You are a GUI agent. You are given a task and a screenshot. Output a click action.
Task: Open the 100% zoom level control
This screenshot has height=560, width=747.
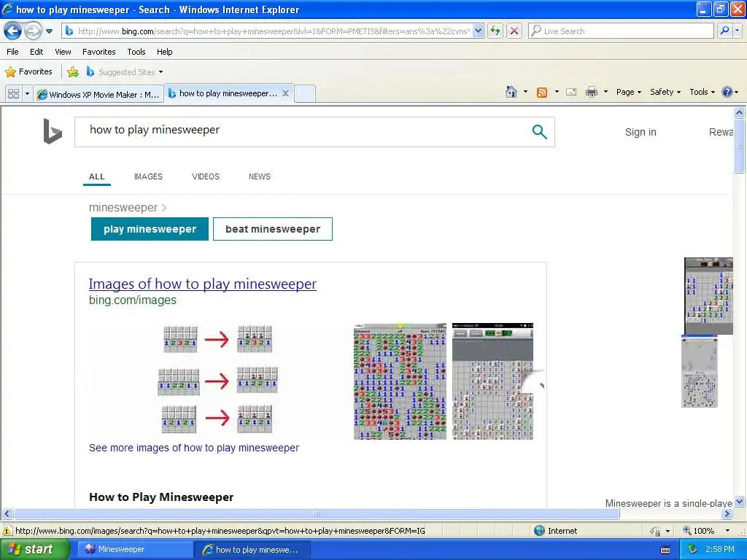pos(705,531)
